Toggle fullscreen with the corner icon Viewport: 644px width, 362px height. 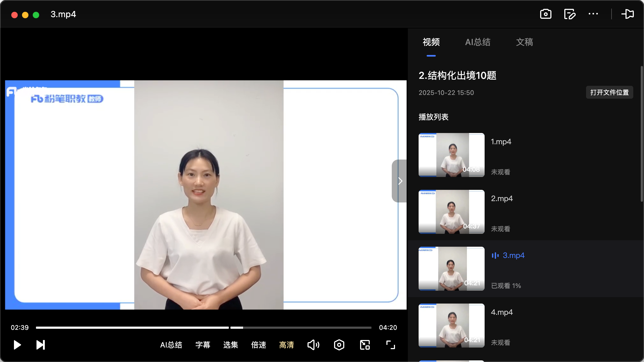(x=390, y=345)
